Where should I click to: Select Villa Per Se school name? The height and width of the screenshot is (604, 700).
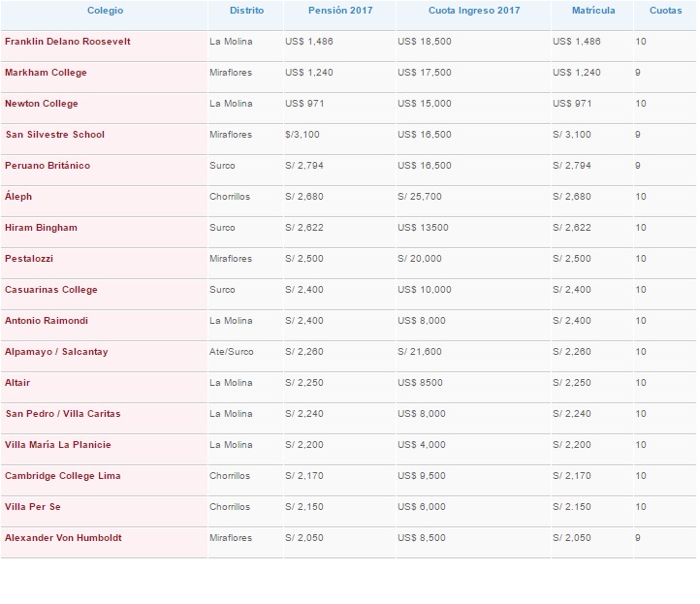[x=33, y=507]
